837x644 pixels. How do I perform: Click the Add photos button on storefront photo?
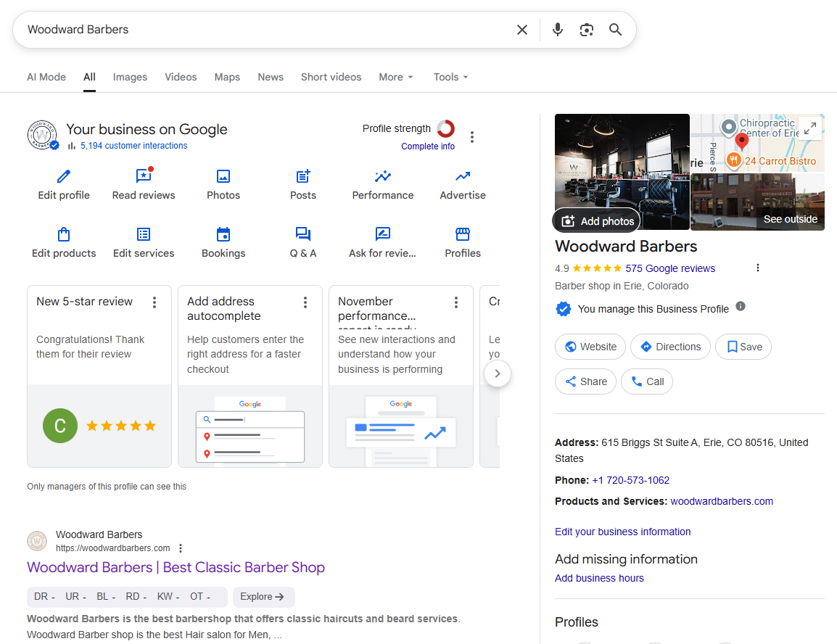[x=597, y=221]
